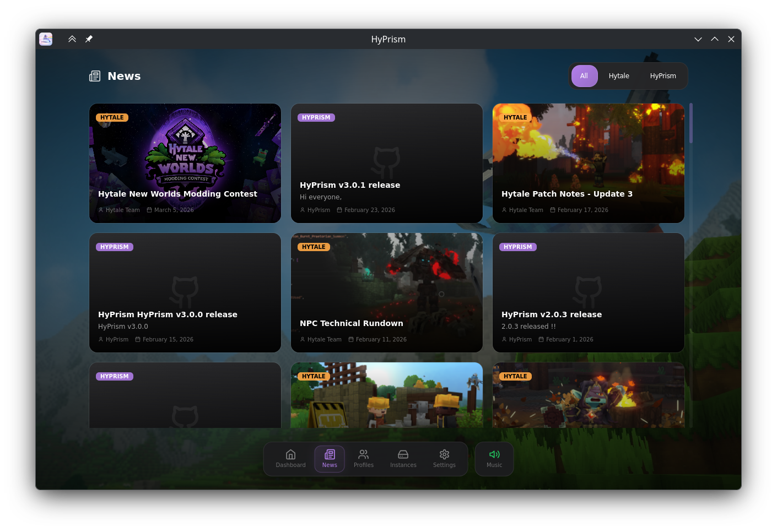Image resolution: width=777 pixels, height=532 pixels.
Task: Click 'March 5, 2026' date text
Action: [x=174, y=210]
